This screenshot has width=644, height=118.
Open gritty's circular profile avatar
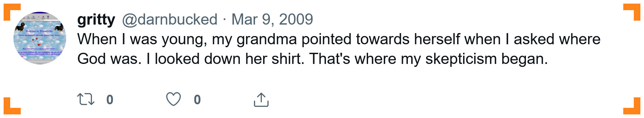click(40, 38)
